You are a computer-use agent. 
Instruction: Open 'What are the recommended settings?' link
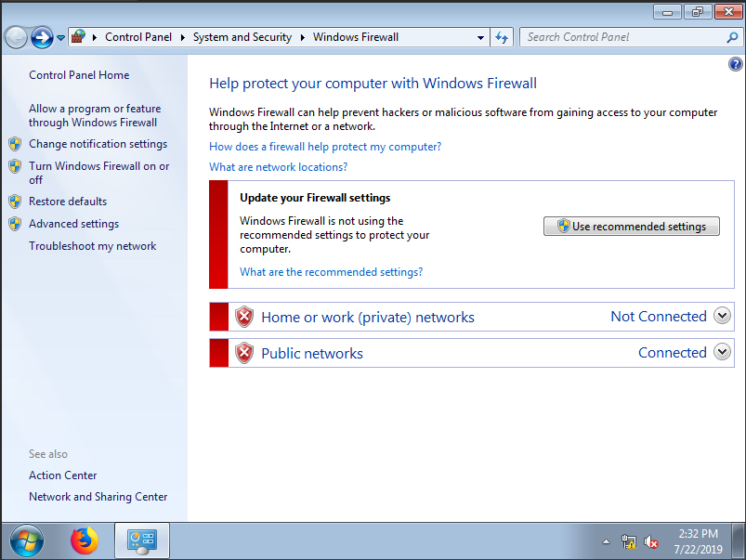coord(331,272)
